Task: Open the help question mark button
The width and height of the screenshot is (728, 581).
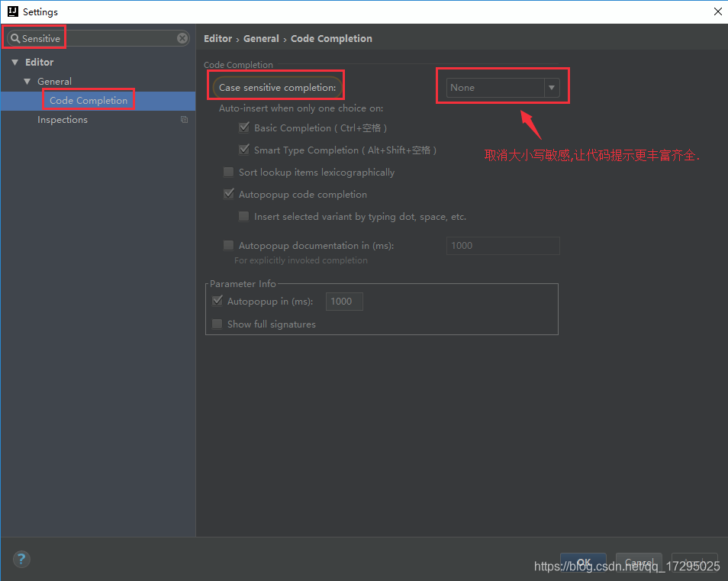Action: [21, 559]
